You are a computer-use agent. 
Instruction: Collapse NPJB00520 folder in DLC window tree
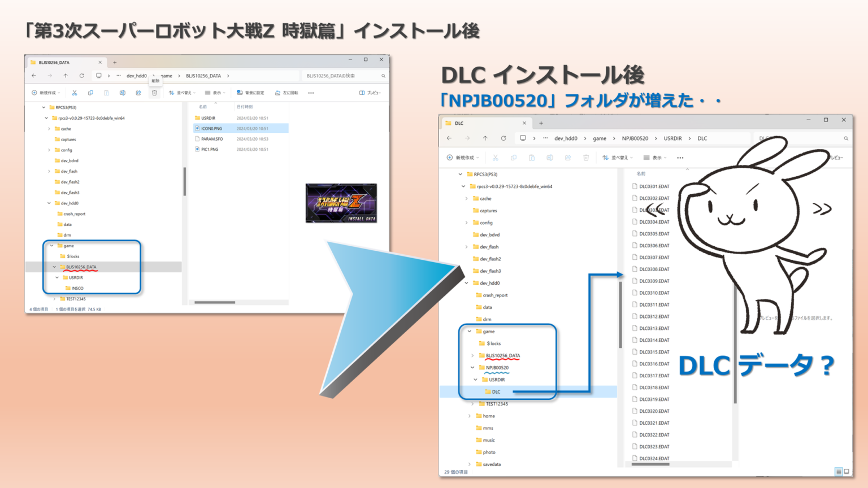472,368
